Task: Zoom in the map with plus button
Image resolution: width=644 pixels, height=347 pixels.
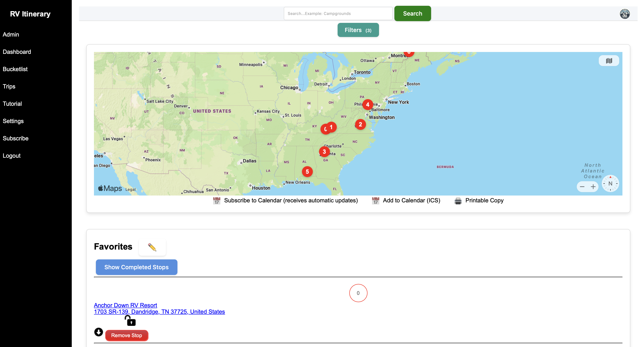Action: (x=593, y=187)
